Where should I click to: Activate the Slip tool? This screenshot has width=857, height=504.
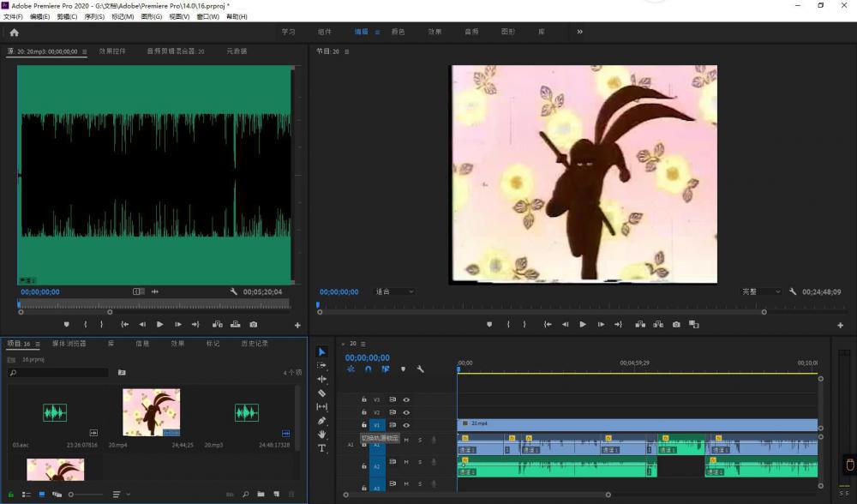tap(322, 406)
